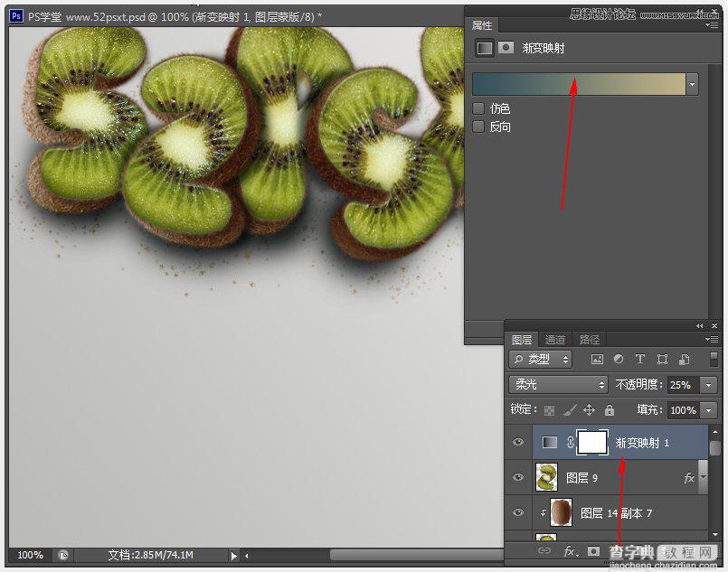The height and width of the screenshot is (572, 728).
Task: Enable the 反向 reverse checkbox
Action: [x=478, y=127]
